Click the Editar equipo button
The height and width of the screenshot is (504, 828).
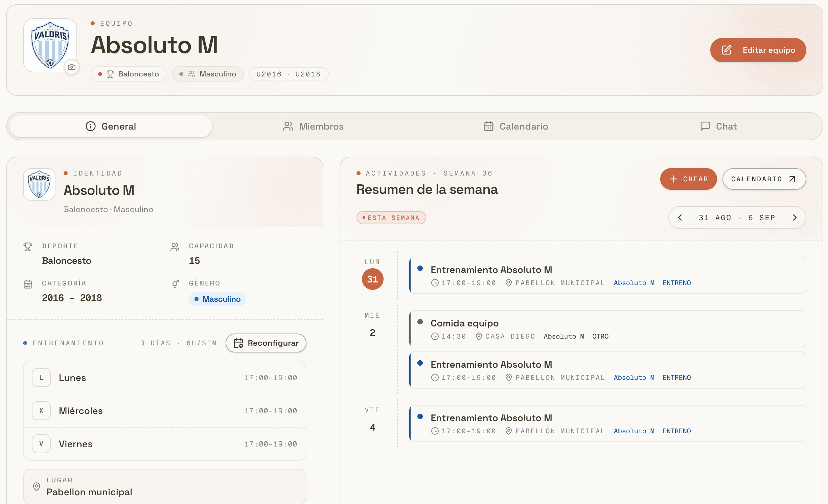[x=758, y=50]
